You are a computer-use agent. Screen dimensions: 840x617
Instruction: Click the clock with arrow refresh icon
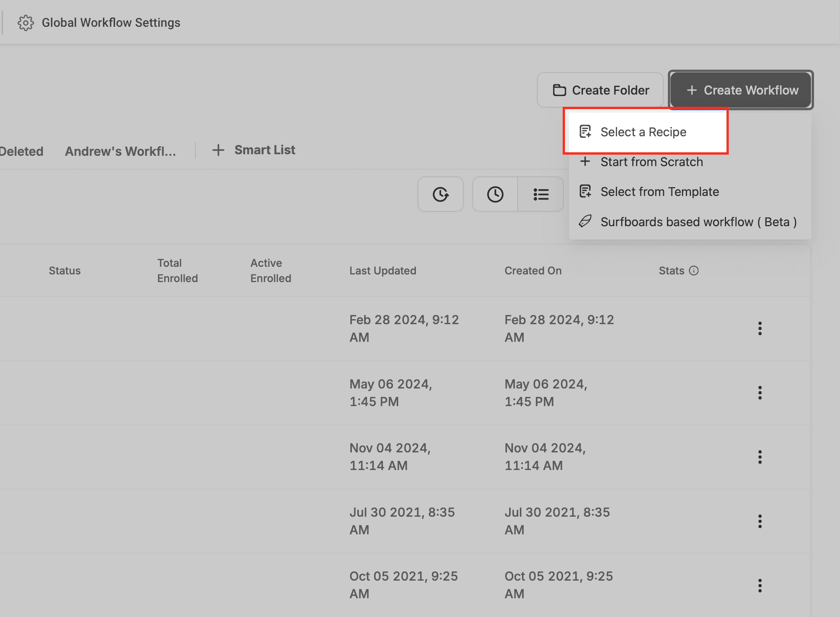[440, 194]
